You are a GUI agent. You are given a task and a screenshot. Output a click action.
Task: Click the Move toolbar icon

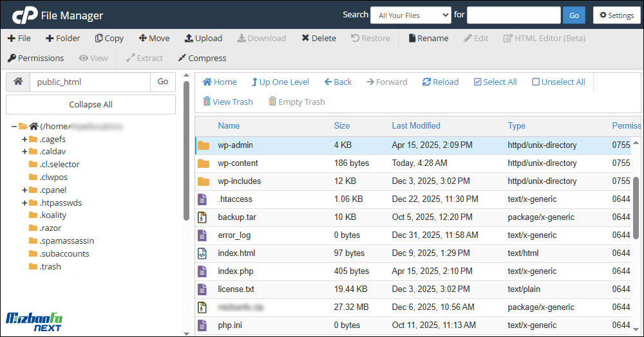click(x=154, y=38)
